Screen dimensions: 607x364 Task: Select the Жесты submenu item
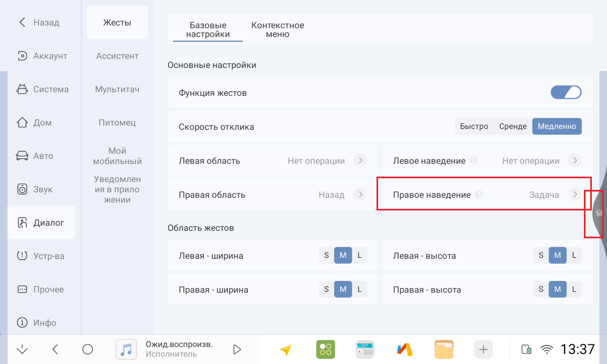pyautogui.click(x=117, y=22)
